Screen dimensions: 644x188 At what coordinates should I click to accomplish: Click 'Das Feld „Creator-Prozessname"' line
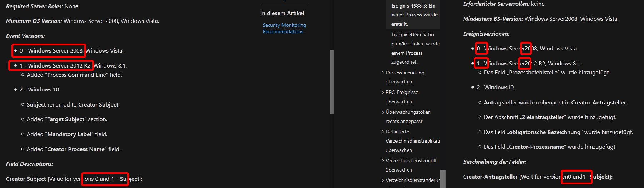[x=550, y=147]
